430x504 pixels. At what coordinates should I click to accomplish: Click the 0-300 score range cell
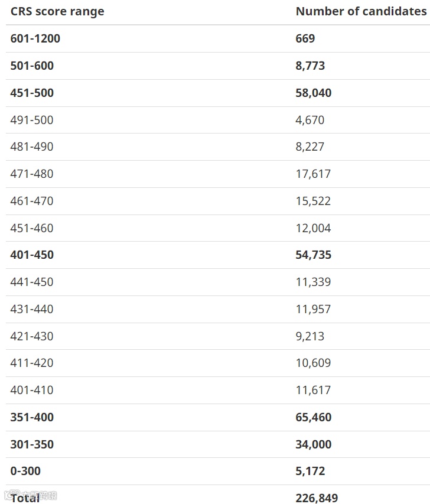pyautogui.click(x=25, y=472)
